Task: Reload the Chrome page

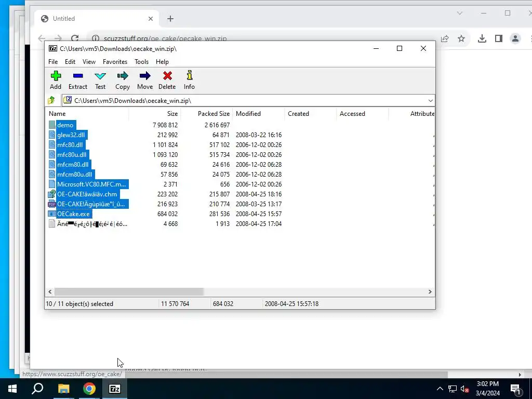Action: point(75,38)
